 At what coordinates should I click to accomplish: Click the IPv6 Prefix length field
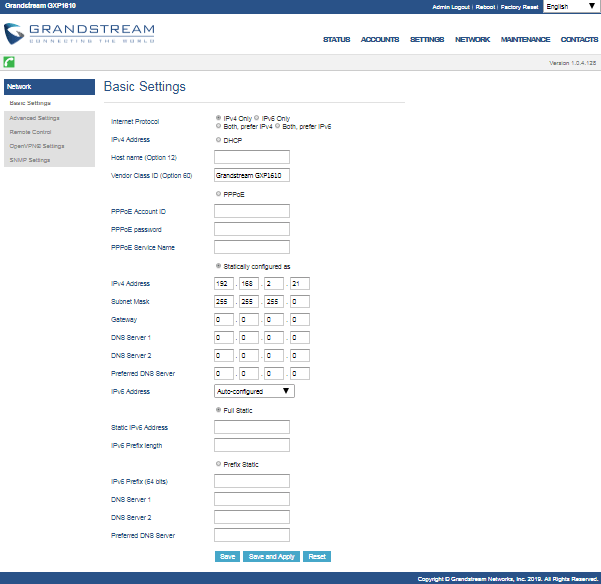click(252, 445)
